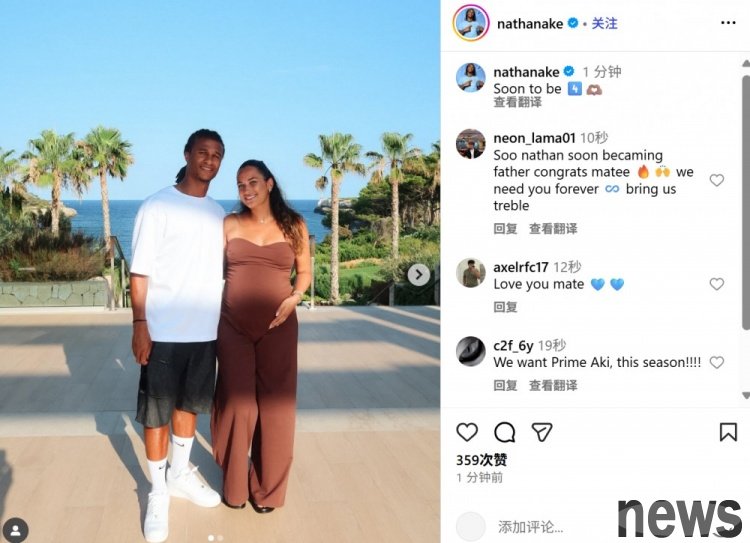This screenshot has width=750, height=543.
Task: Save post with bookmark icon
Action: pos(728,432)
